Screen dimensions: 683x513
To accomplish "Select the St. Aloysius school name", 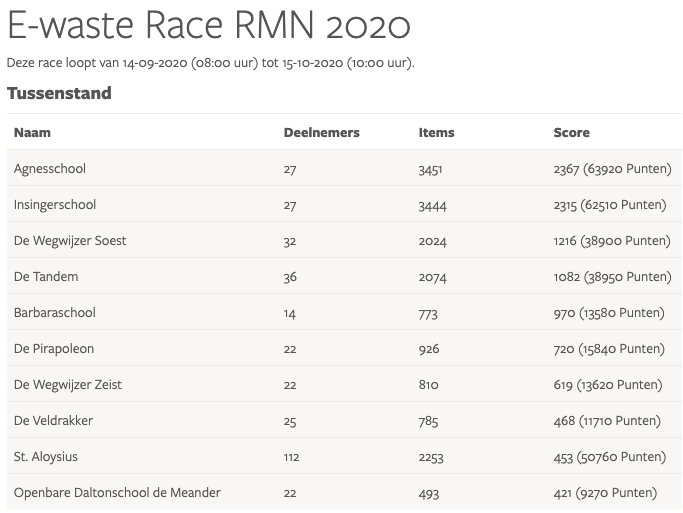I will pyautogui.click(x=46, y=457).
